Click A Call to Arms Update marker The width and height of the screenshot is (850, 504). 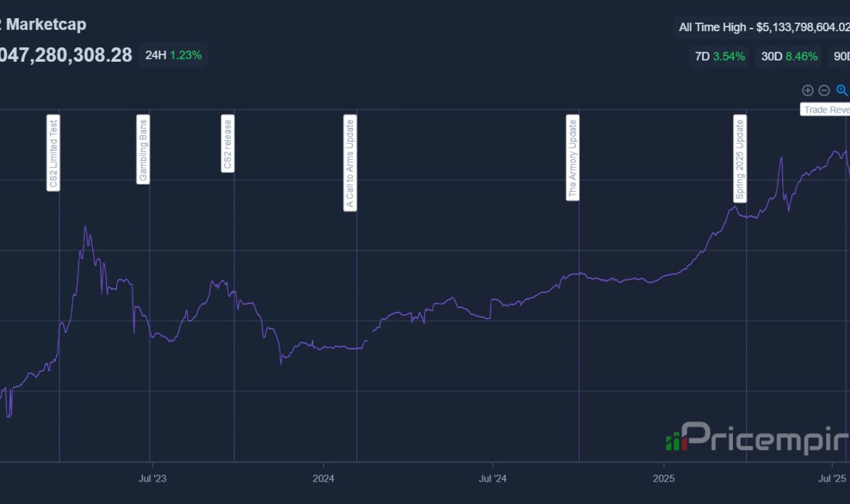350,163
